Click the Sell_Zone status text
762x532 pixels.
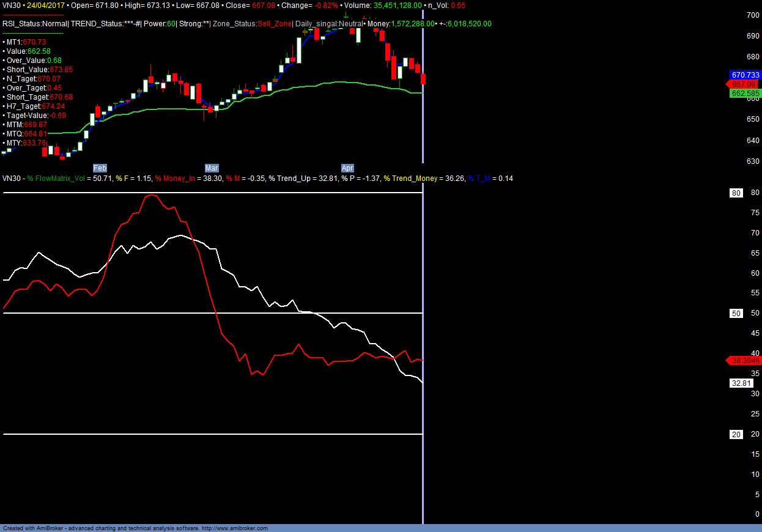tap(273, 24)
